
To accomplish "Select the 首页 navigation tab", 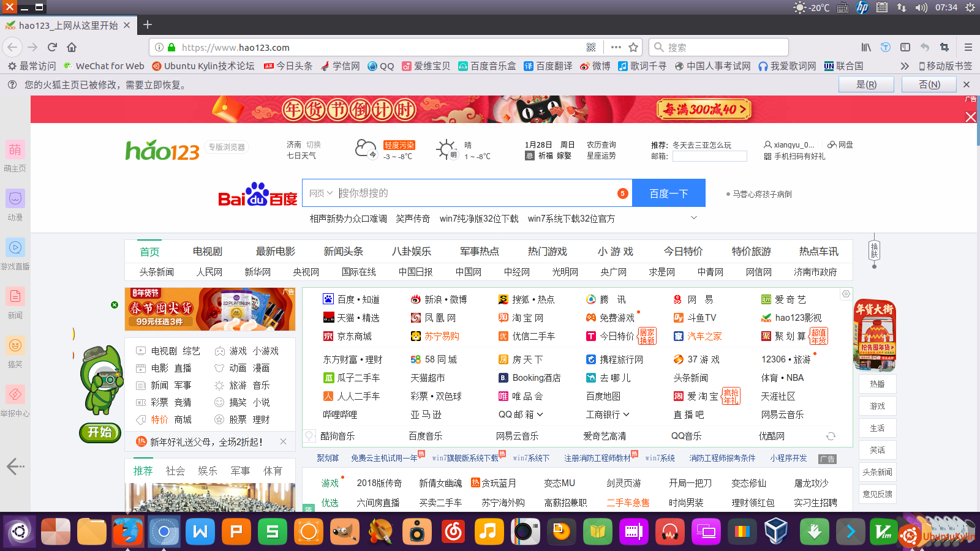I will point(149,252).
